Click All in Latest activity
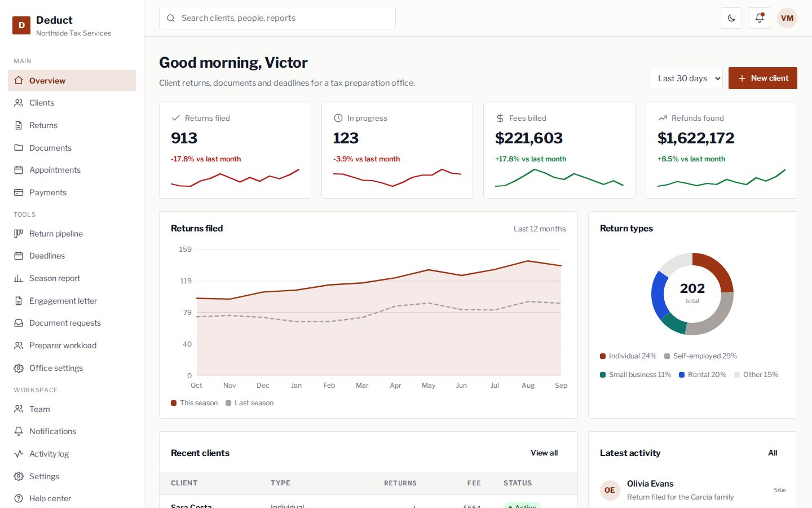Screen dimensions: 812x508 point(773,453)
